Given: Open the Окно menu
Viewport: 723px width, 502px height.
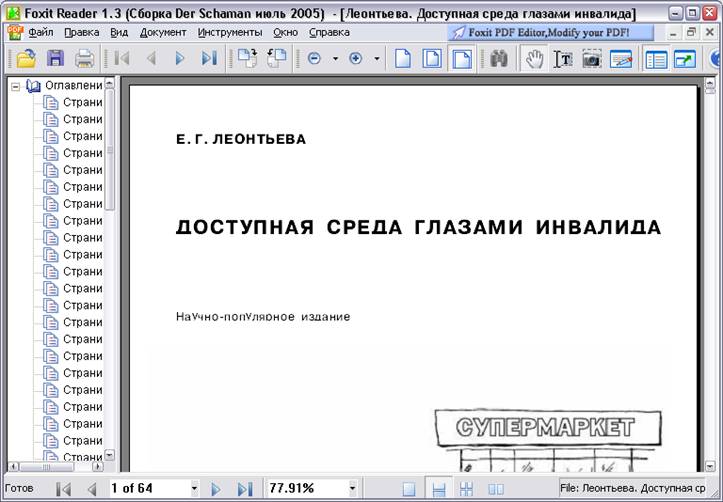Looking at the screenshot, I should [x=285, y=33].
